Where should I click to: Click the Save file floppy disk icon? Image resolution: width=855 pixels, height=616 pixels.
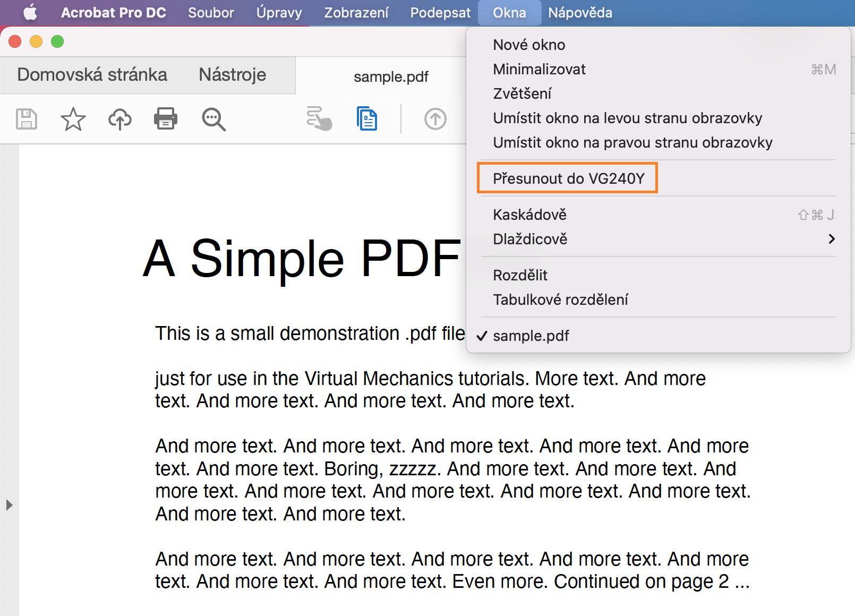pos(27,119)
